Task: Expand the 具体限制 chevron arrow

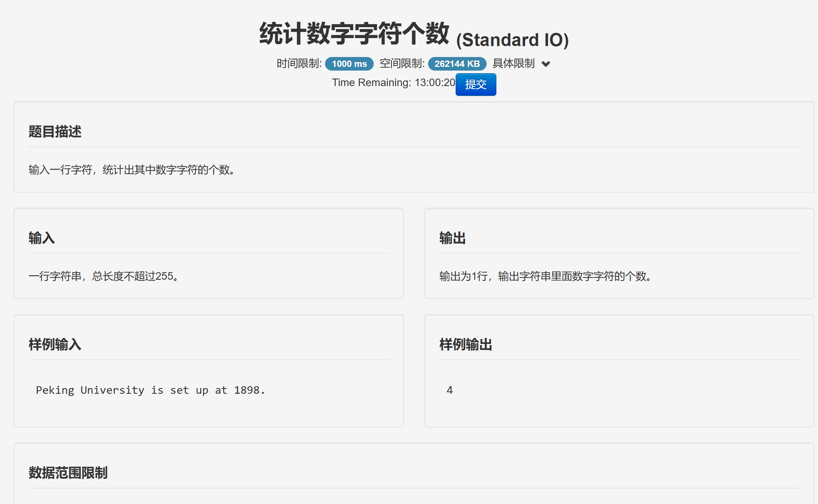Action: pos(545,64)
